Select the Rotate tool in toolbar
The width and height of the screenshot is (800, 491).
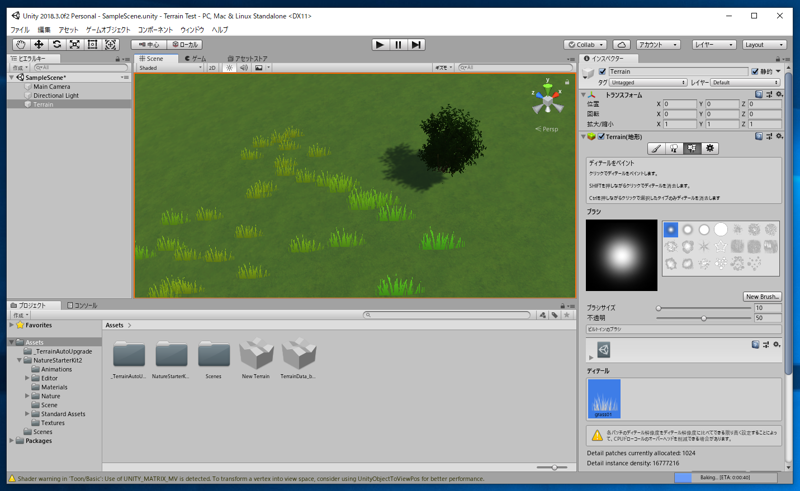click(x=57, y=44)
